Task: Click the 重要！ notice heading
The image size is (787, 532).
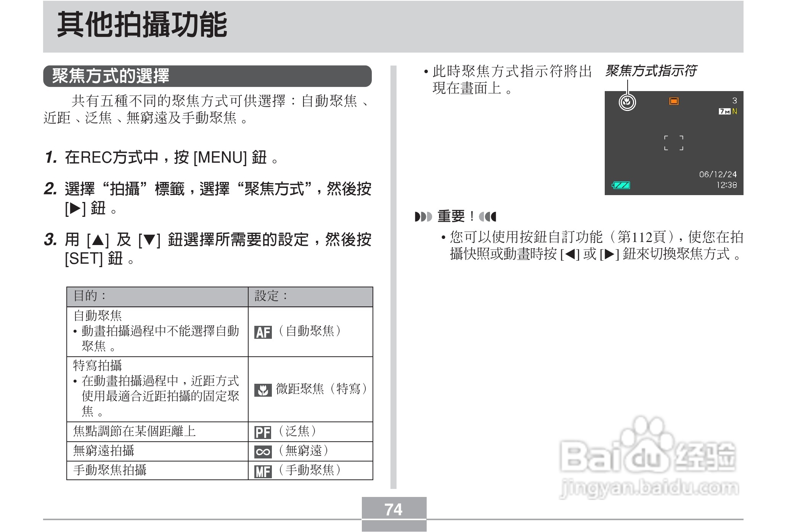Action: click(x=455, y=216)
